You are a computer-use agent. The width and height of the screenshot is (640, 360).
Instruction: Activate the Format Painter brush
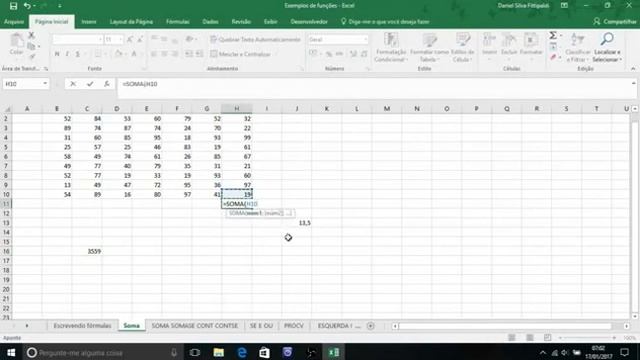tap(31, 56)
